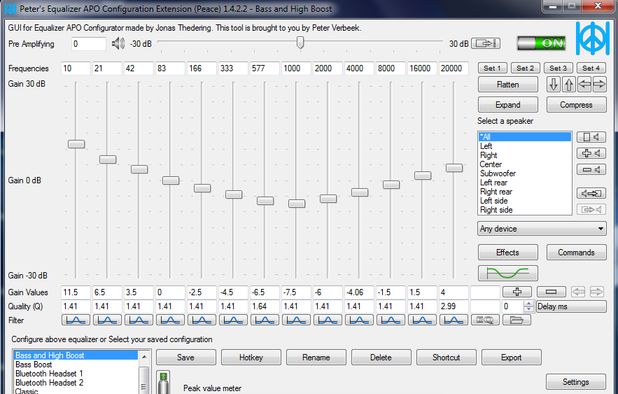The height and width of the screenshot is (394, 618).
Task: Delete the selected configuration
Action: click(x=381, y=357)
